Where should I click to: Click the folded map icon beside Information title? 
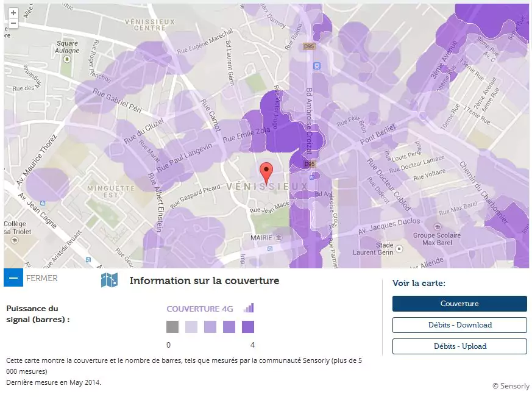pos(109,281)
